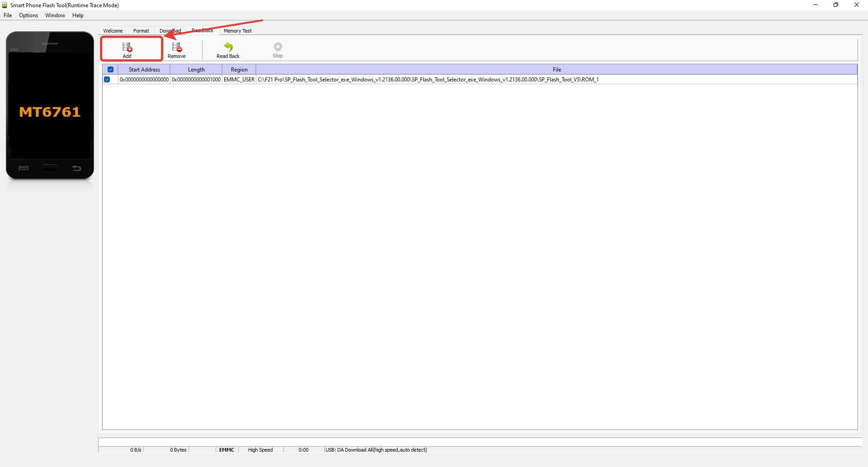Open the File menu
This screenshot has height=467, width=868.
(x=7, y=15)
